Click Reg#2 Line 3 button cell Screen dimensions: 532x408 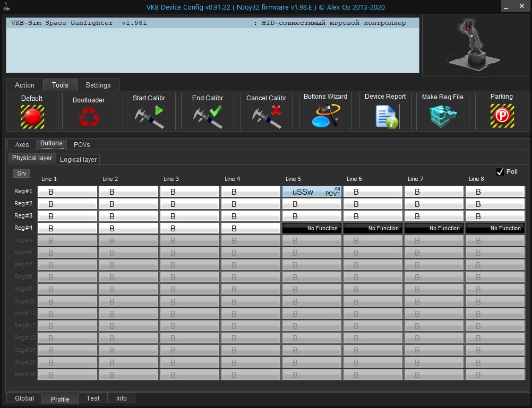coord(190,204)
